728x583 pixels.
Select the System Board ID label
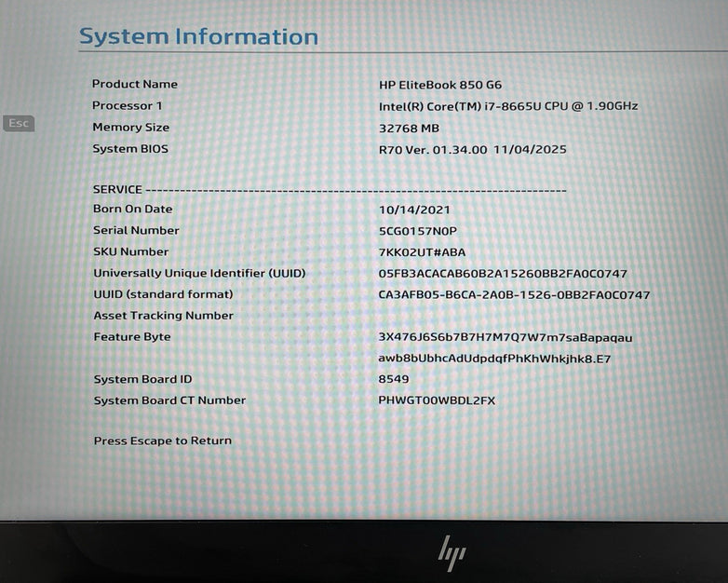tap(143, 379)
